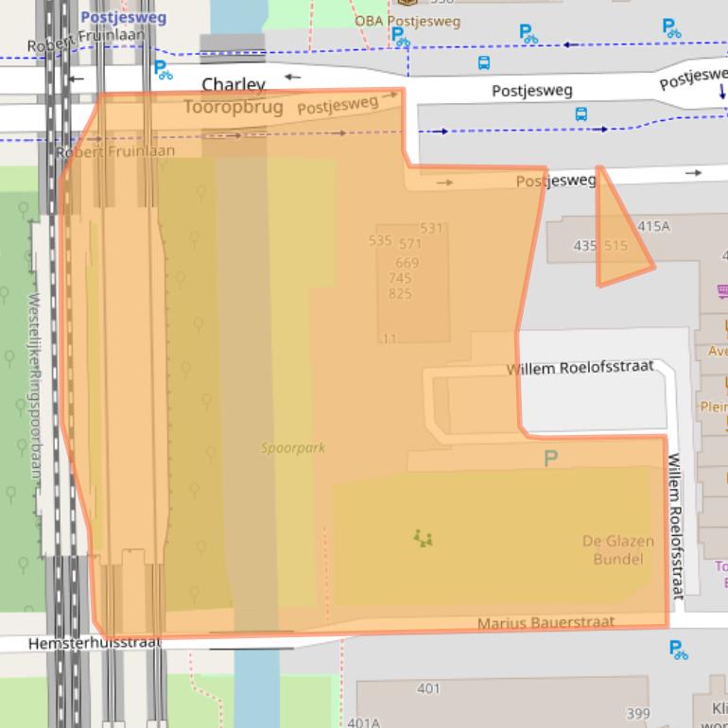Click the gray parking P symbol above De Glazen Bundel
Image resolution: width=728 pixels, height=728 pixels.
tap(551, 459)
